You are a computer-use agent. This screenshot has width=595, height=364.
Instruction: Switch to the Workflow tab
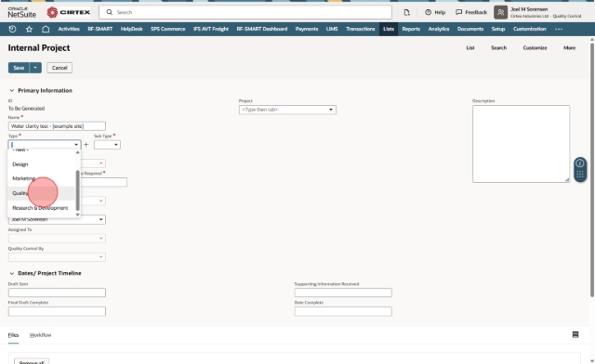coord(40,335)
